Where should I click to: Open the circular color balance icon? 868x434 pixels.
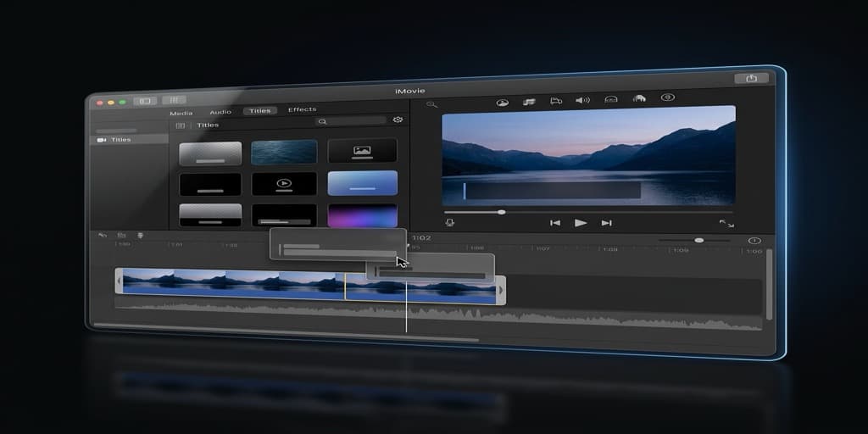pos(502,103)
